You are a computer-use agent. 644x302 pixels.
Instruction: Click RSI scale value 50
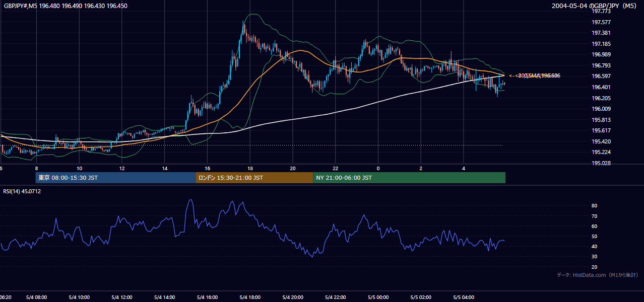coord(594,236)
